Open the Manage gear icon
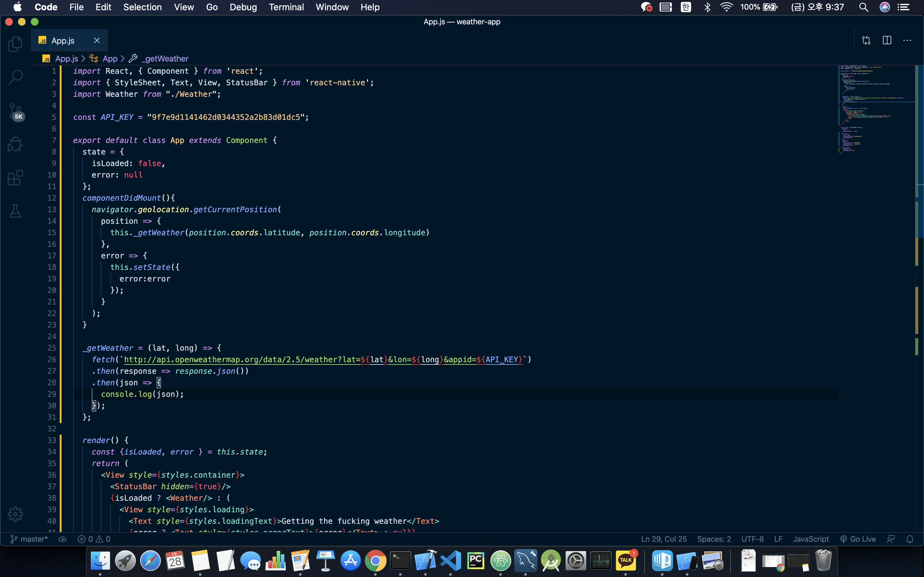 tap(15, 514)
